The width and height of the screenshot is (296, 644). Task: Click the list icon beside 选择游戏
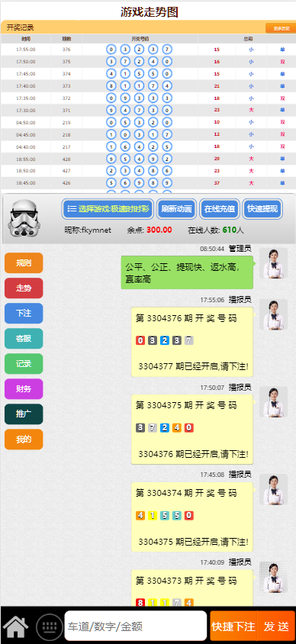coord(72,208)
